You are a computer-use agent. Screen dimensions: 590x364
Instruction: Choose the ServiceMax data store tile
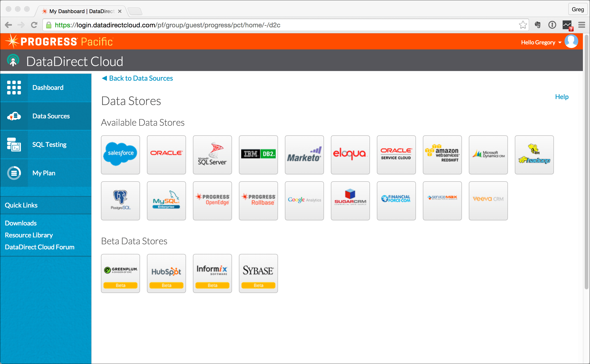[442, 201]
